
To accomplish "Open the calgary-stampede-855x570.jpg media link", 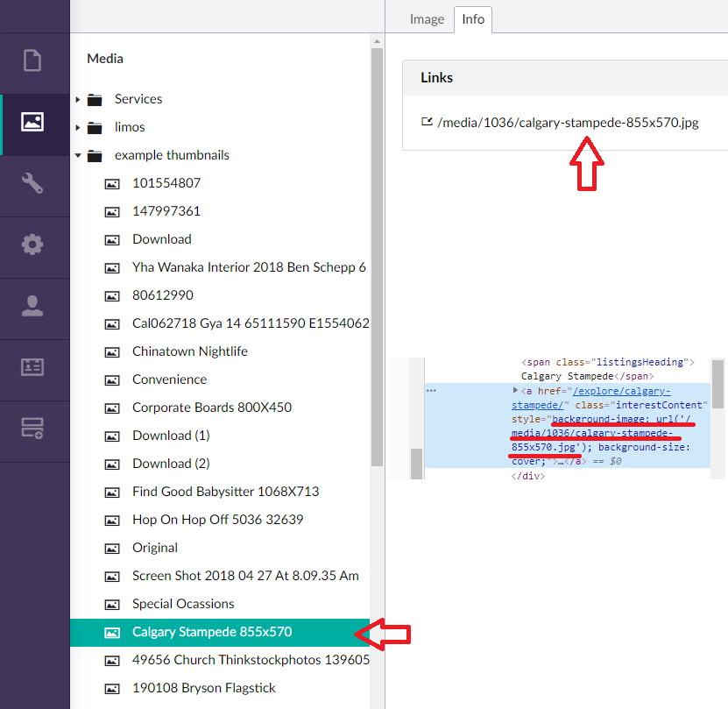I will [568, 123].
